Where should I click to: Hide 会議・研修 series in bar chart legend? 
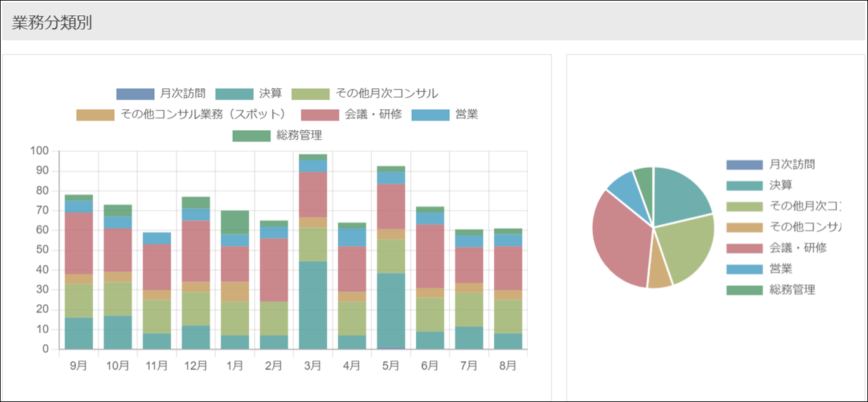click(x=352, y=115)
